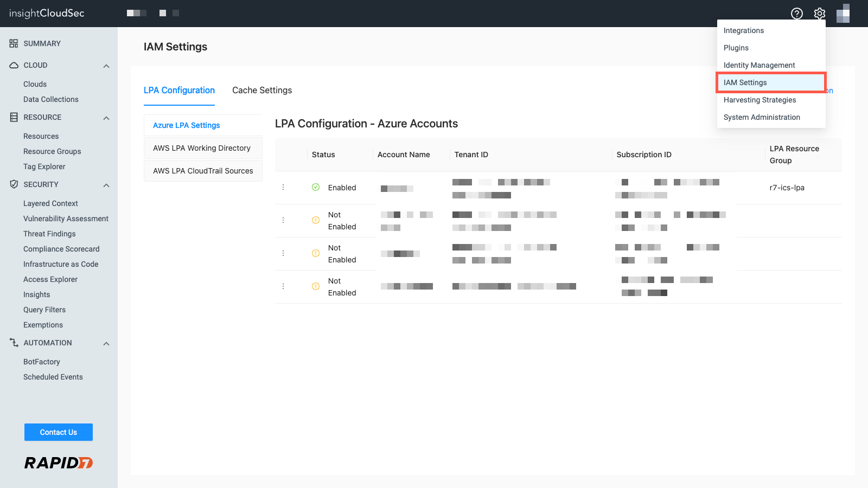Choose IAM Settings menu entry
Image resolution: width=868 pixels, height=488 pixels.
[x=771, y=82]
